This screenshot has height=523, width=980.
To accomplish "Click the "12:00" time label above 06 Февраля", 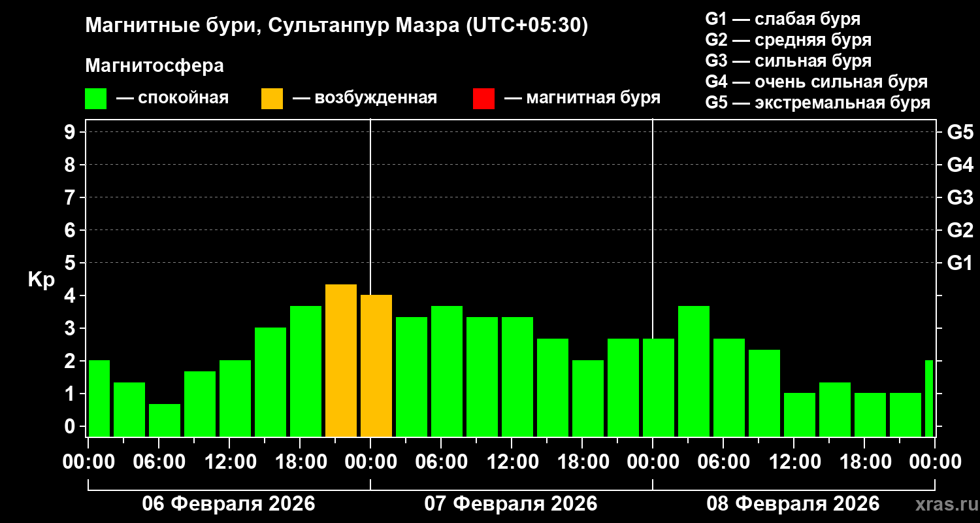I will tap(229, 462).
